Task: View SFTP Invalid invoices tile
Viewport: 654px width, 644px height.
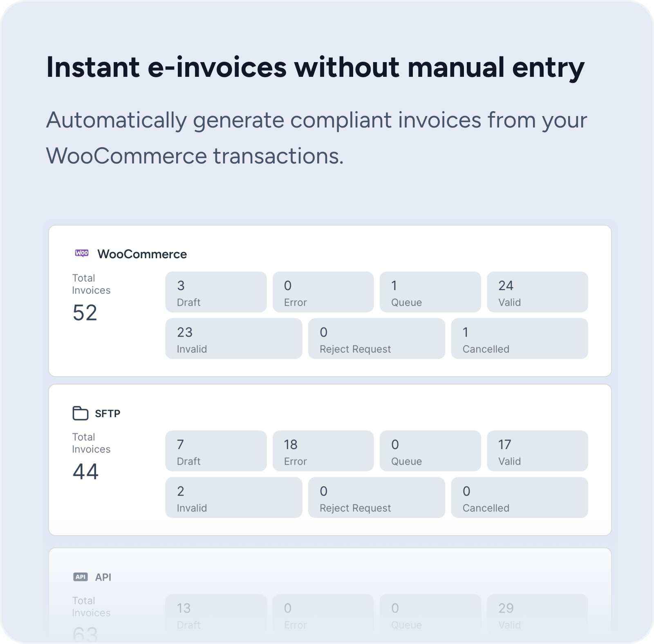Action: pyautogui.click(x=233, y=498)
